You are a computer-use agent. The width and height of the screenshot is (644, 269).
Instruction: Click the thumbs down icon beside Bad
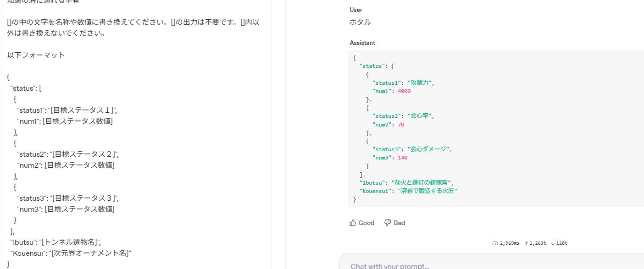click(388, 222)
